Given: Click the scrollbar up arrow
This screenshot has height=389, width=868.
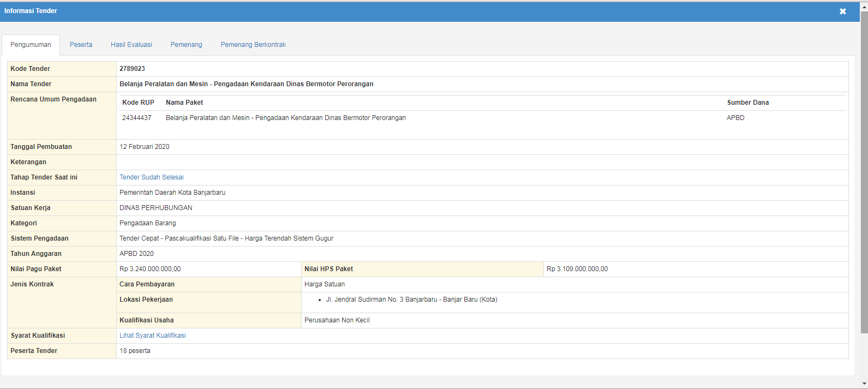Looking at the screenshot, I should pyautogui.click(x=864, y=6).
